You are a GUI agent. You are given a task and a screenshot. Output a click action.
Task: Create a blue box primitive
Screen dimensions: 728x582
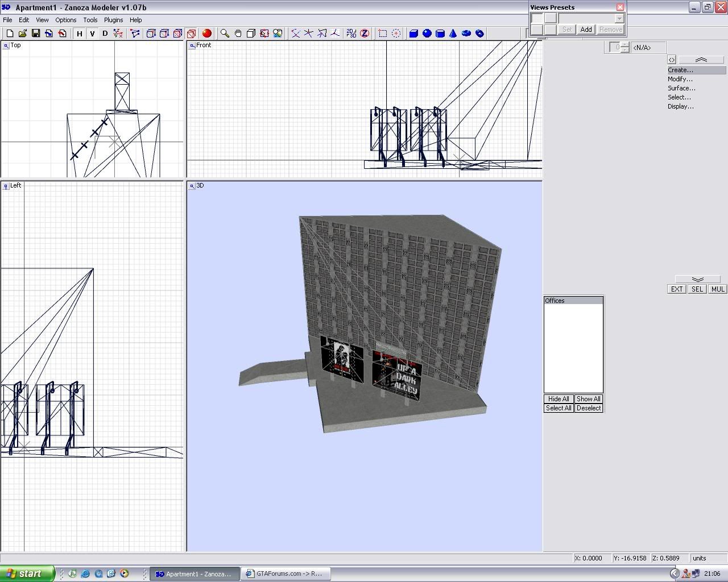[413, 34]
